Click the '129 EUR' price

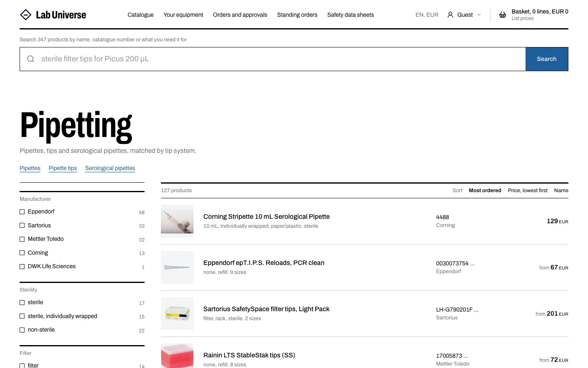557,221
